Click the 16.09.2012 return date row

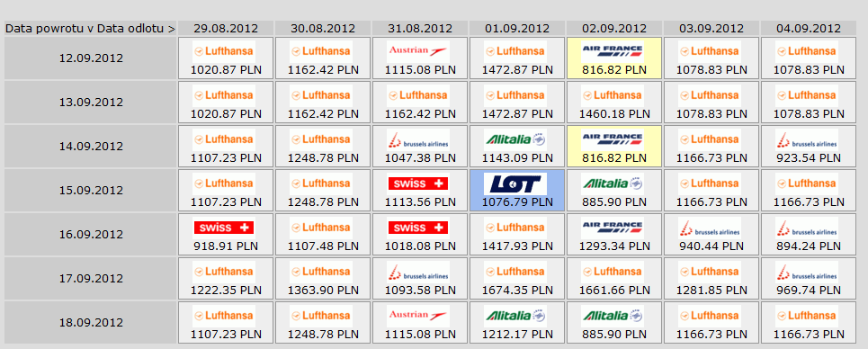[x=91, y=235]
